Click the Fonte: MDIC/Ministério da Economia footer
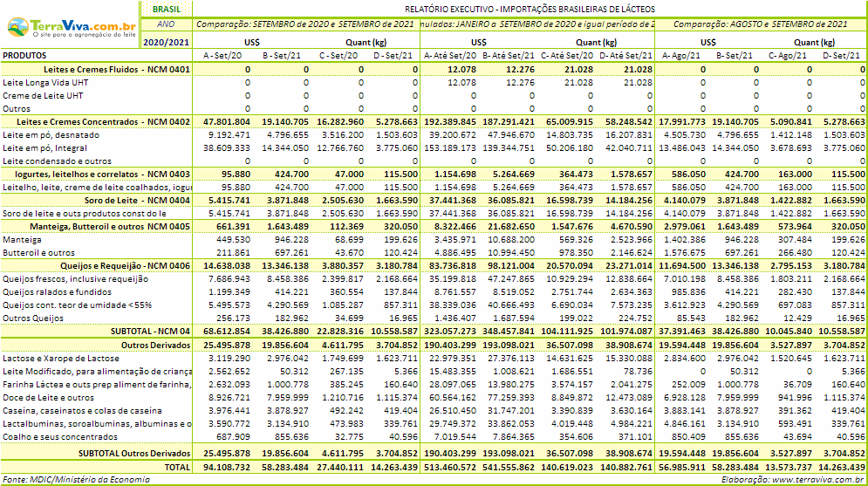The image size is (868, 486). tap(76, 479)
